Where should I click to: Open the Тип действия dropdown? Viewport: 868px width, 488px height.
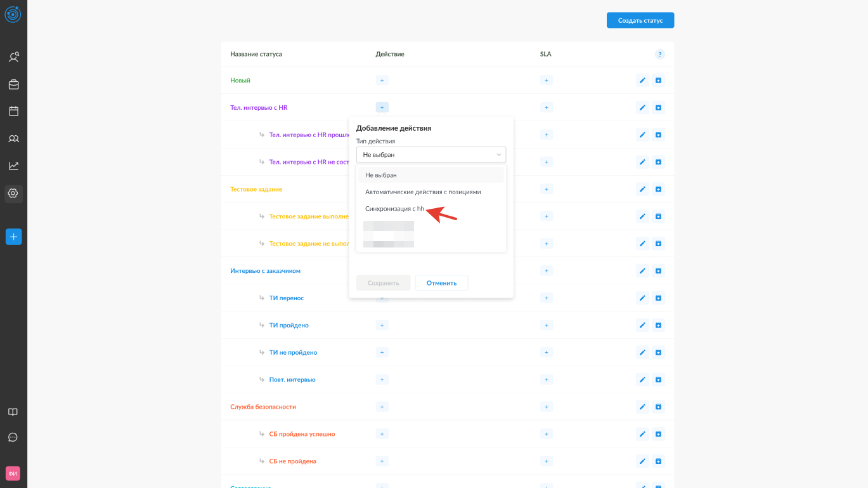click(x=431, y=155)
